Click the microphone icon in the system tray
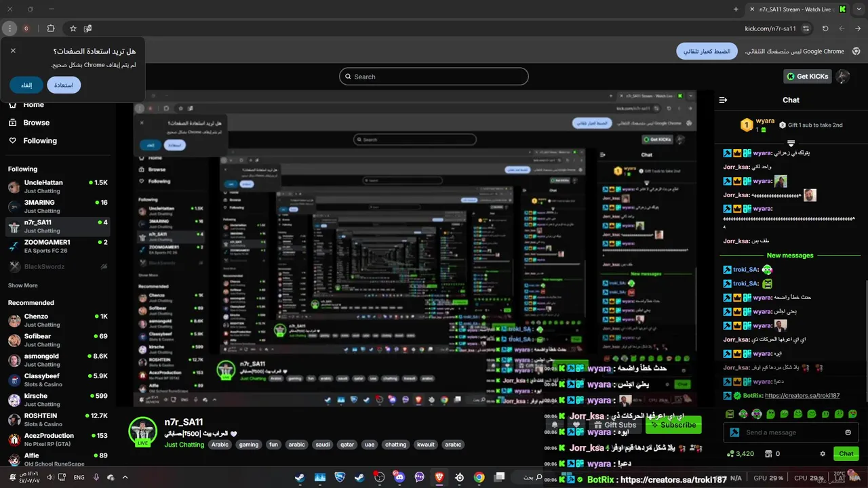 pos(96,477)
